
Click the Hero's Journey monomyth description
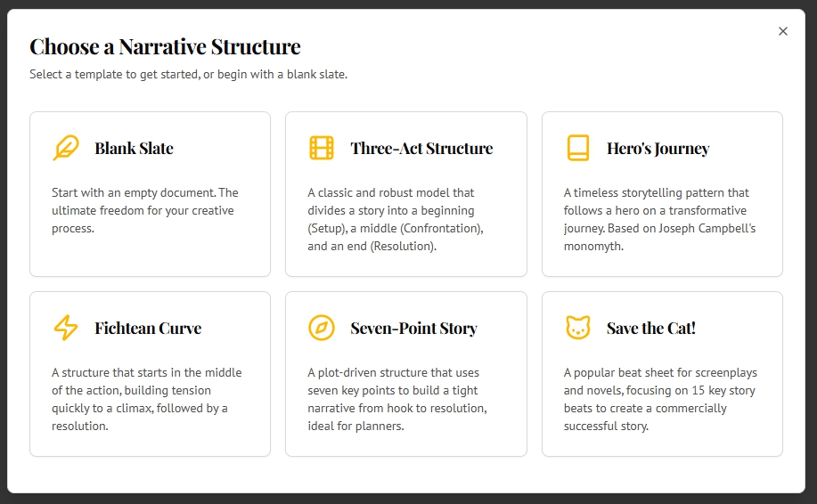click(x=659, y=219)
